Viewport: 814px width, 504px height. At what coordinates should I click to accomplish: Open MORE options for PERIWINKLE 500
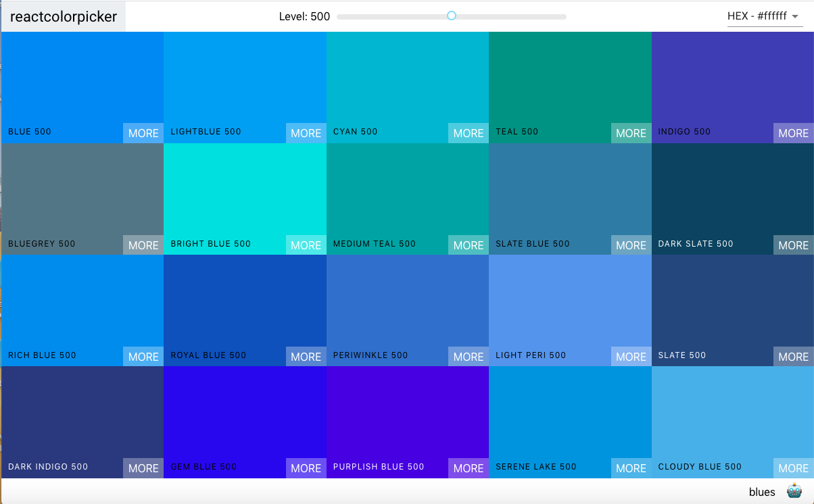(468, 357)
